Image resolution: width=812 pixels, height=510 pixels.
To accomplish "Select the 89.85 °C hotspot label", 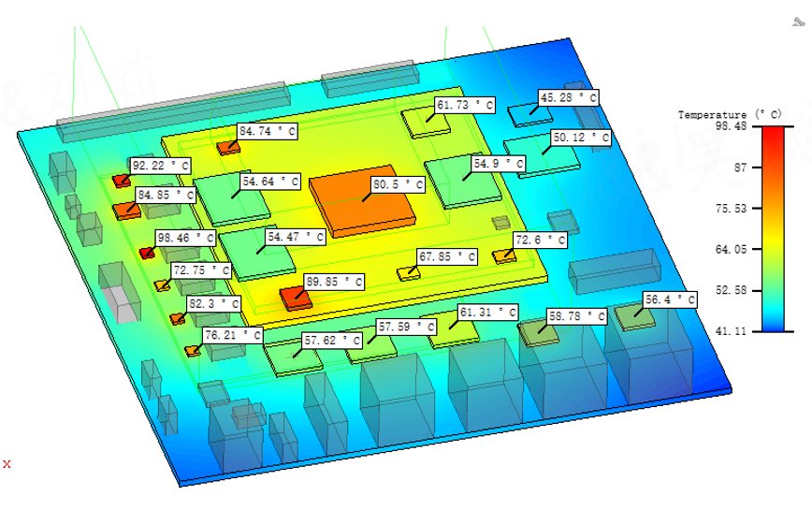I will 334,283.
